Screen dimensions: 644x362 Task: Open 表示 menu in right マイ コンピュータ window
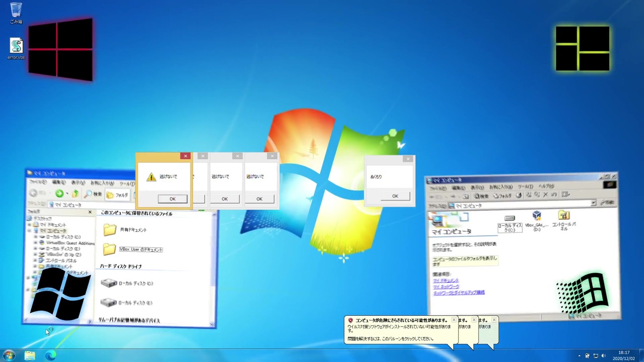pos(477,188)
